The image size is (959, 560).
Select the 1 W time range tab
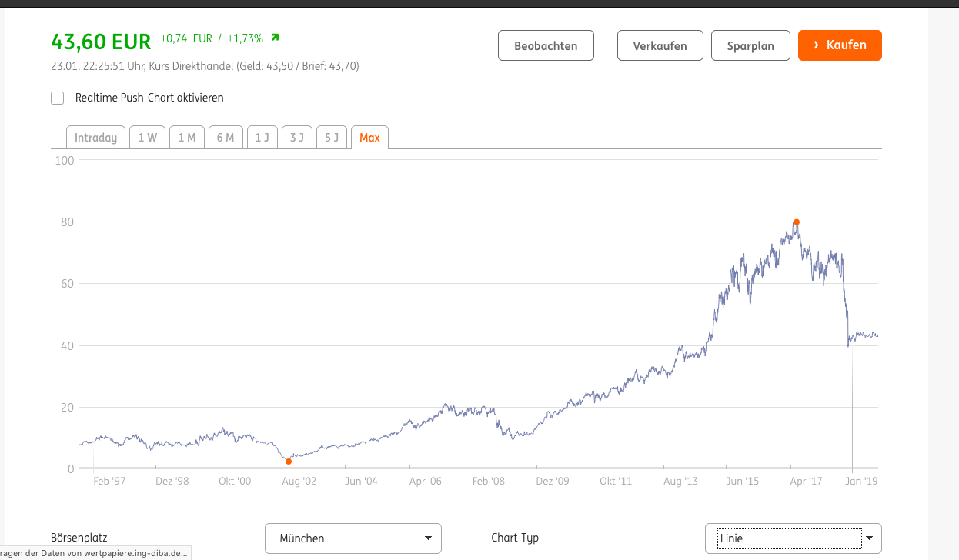pyautogui.click(x=147, y=138)
